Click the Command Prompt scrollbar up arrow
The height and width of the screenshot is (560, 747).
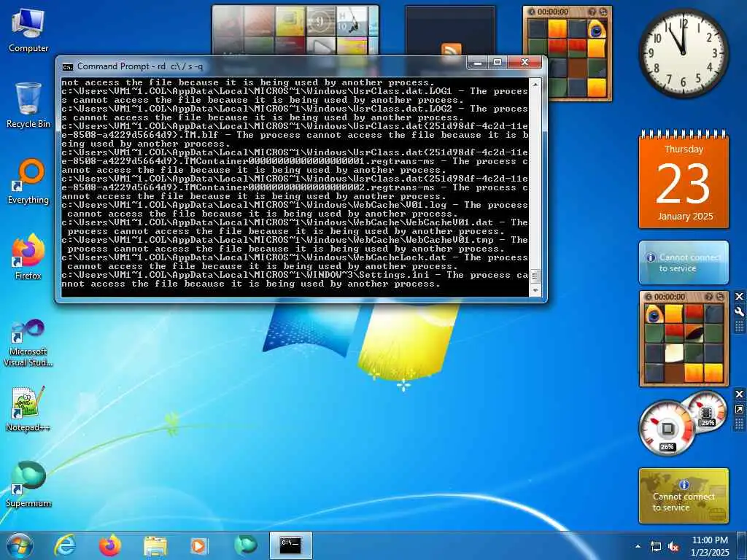click(535, 85)
